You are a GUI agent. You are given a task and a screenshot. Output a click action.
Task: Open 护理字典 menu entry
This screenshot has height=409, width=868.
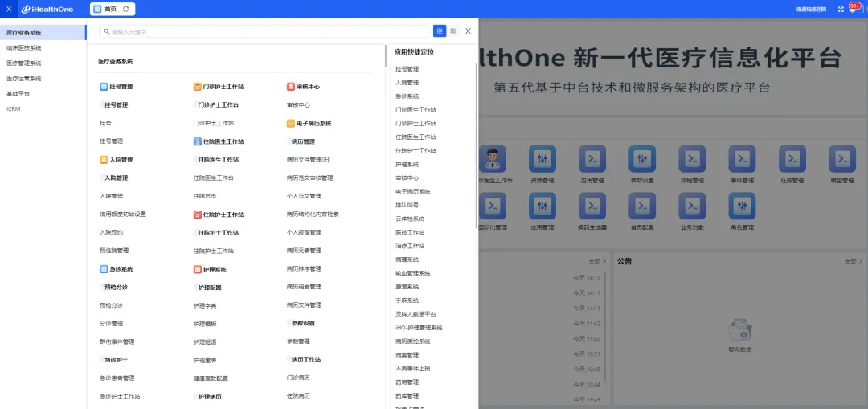click(x=205, y=305)
